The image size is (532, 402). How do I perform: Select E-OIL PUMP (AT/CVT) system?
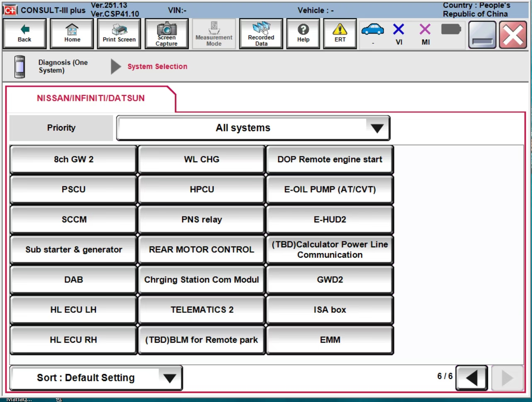tap(330, 190)
